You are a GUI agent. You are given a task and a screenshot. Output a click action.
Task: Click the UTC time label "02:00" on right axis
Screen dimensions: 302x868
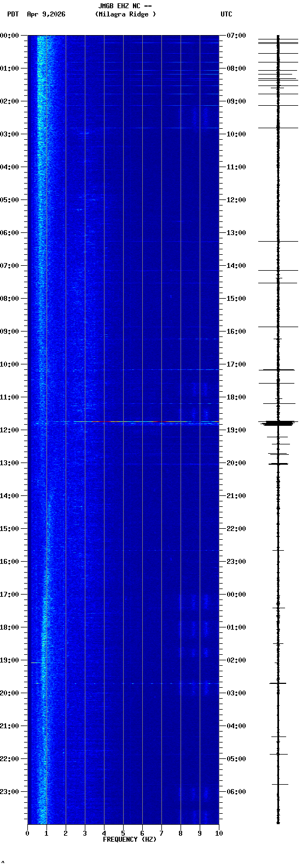pyautogui.click(x=236, y=660)
